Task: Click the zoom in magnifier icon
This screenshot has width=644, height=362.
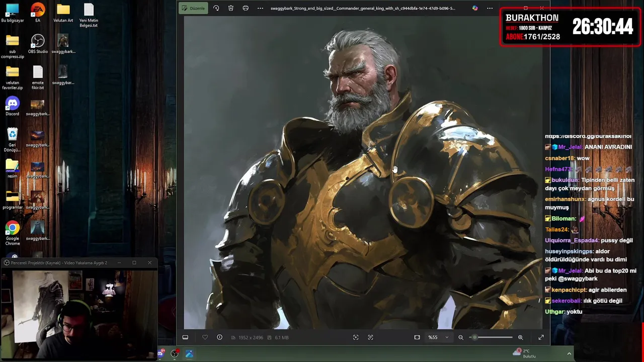Action: point(520,337)
